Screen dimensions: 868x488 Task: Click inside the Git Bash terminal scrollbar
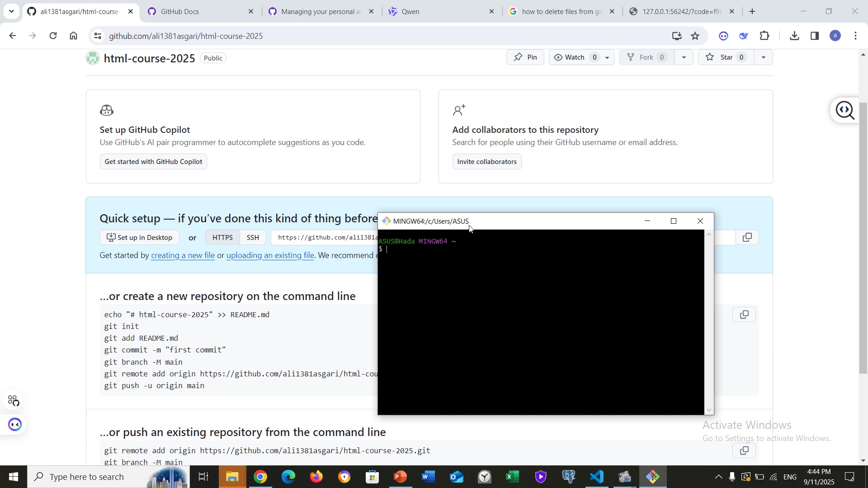coord(709,322)
